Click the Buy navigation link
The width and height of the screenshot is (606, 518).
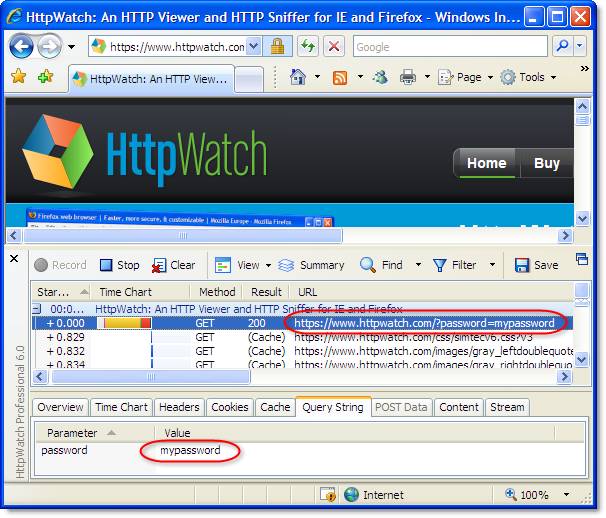coord(547,163)
